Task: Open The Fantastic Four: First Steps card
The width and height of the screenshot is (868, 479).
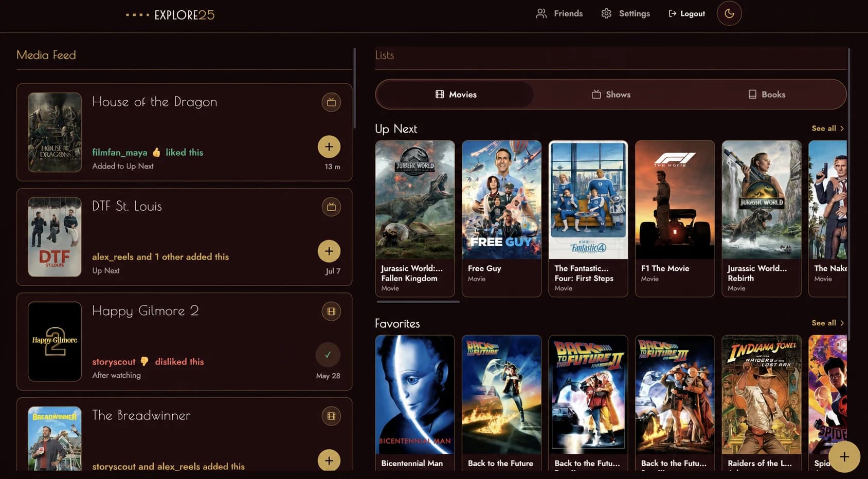Action: click(x=588, y=218)
